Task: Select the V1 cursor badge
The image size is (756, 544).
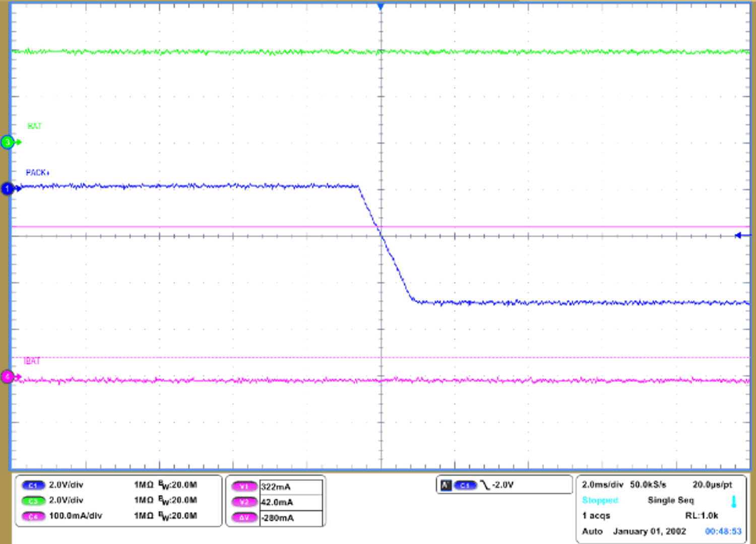Action: pos(244,487)
